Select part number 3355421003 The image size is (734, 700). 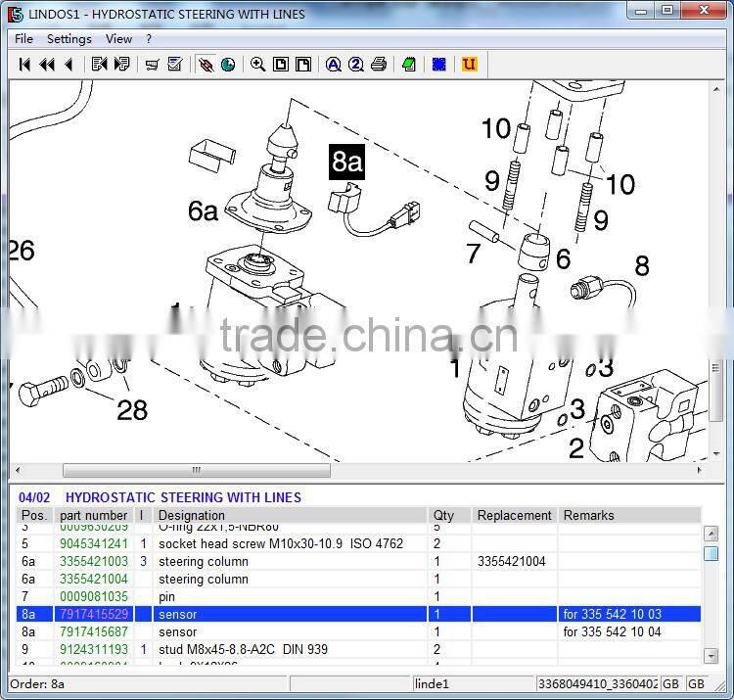(94, 561)
